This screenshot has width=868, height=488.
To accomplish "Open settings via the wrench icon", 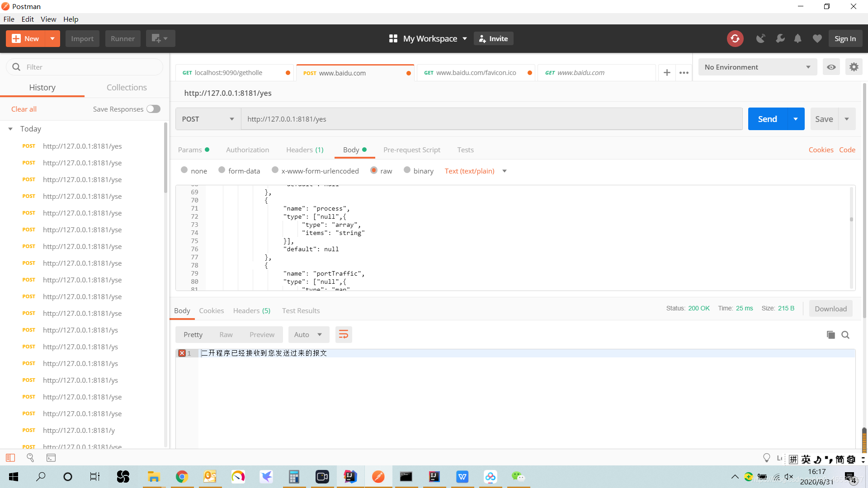I will (780, 38).
